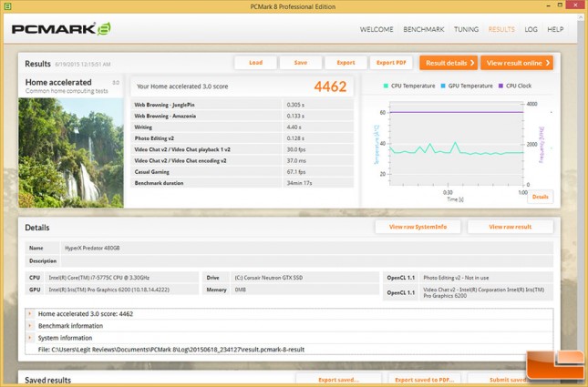Viewport: 588px width, 387px height.
Task: Click View raw result
Action: pos(511,227)
